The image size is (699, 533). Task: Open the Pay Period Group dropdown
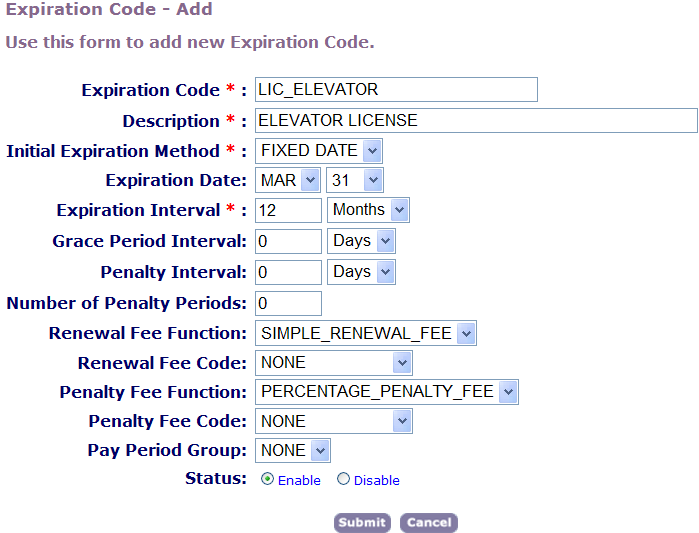tap(293, 451)
